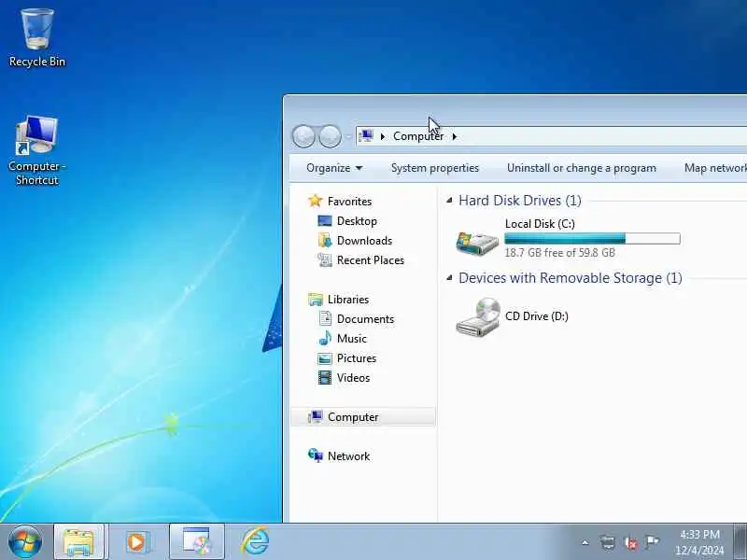
Task: Click the Downloads folder icon in sidebar
Action: coord(324,241)
